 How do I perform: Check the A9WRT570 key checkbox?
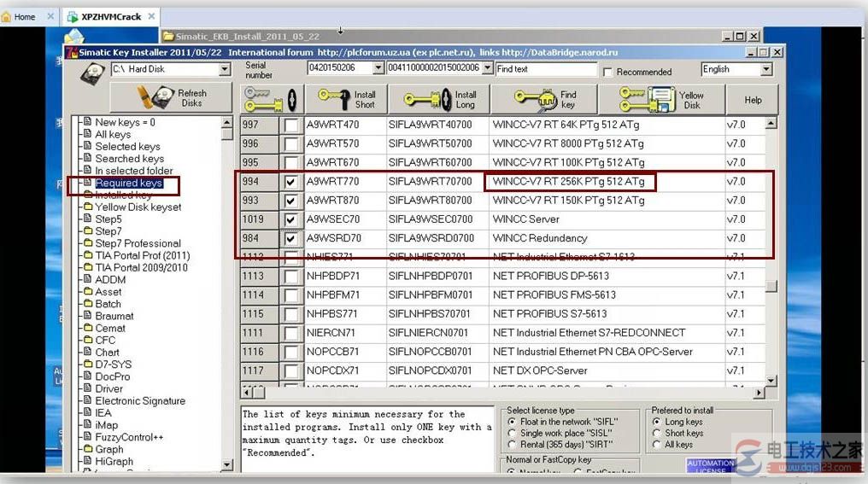pos(290,143)
